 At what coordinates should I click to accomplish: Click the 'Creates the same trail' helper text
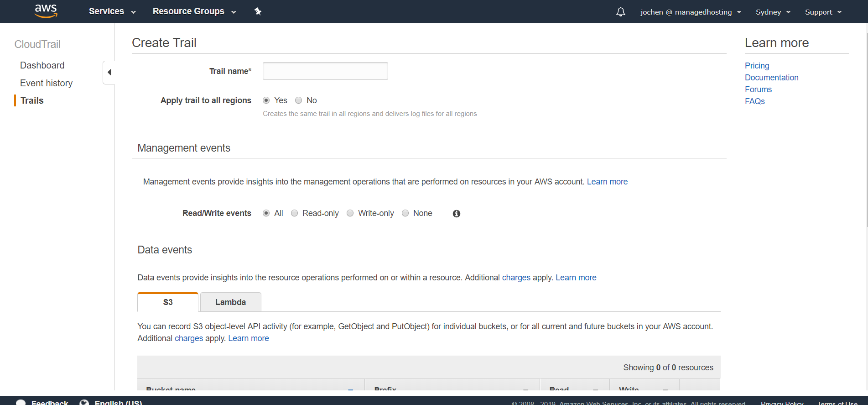[370, 114]
